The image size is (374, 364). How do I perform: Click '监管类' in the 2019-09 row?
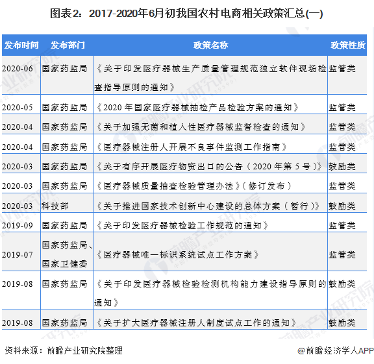tap(342, 225)
